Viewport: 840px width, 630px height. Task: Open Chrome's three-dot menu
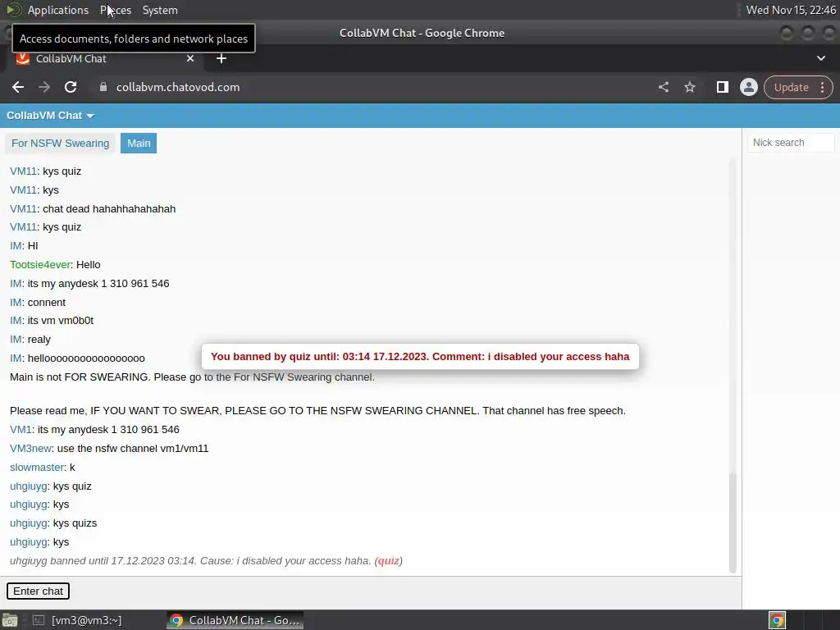click(822, 87)
